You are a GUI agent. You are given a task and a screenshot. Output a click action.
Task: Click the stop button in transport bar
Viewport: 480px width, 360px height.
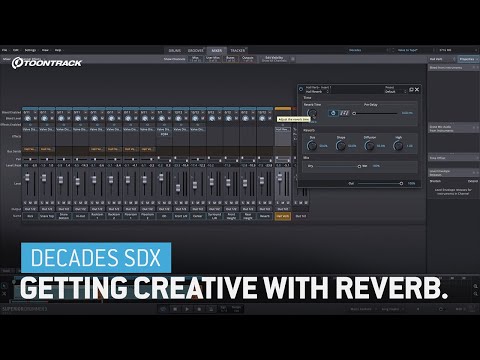tap(175, 309)
